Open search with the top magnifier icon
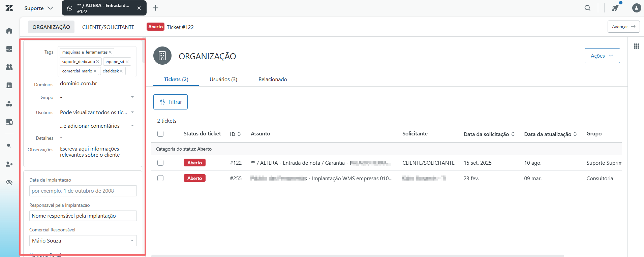Screen dimensions: 644x257 click(x=587, y=8)
